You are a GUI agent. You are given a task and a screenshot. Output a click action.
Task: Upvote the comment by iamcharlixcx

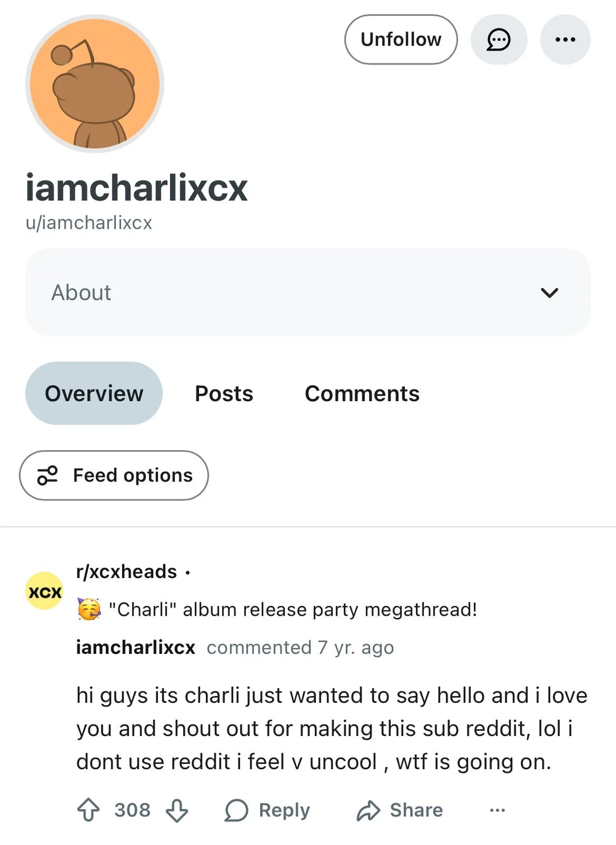click(x=88, y=810)
